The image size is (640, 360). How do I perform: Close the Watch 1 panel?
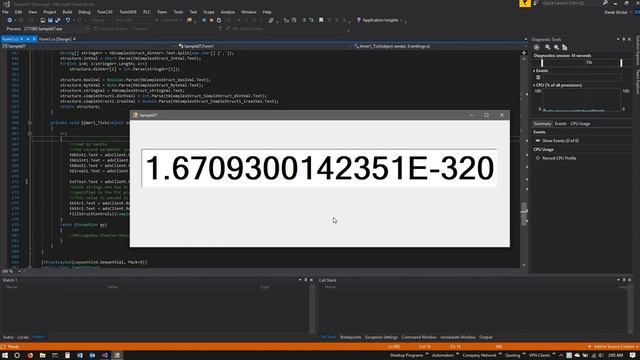(x=311, y=280)
